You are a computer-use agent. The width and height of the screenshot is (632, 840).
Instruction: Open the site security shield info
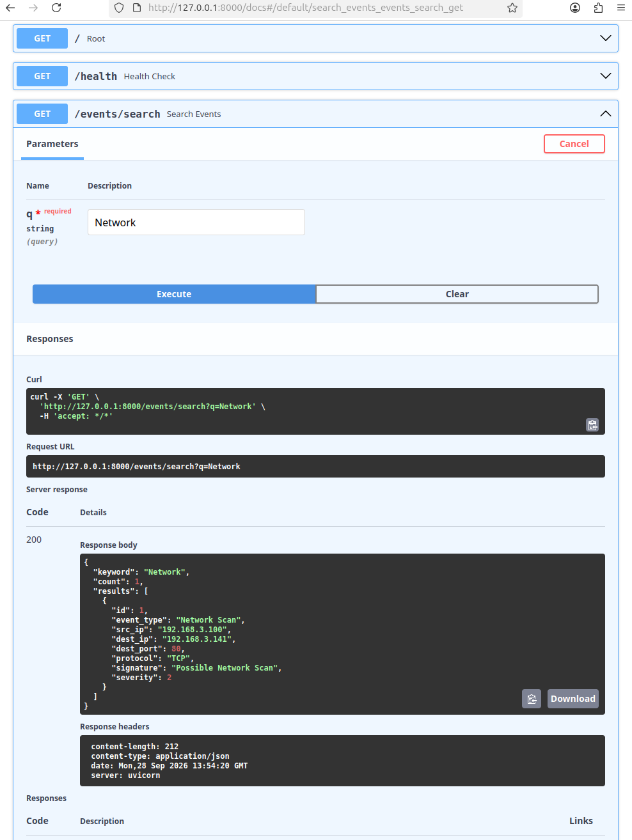[x=119, y=8]
